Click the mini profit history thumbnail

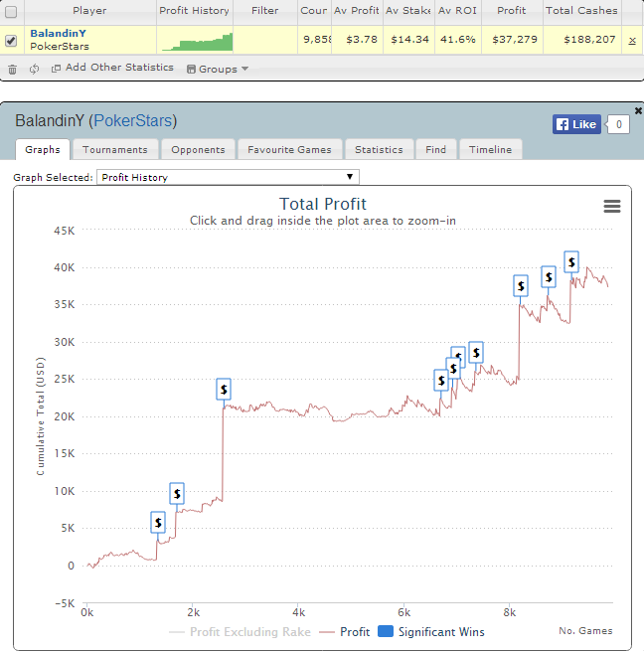[198, 42]
